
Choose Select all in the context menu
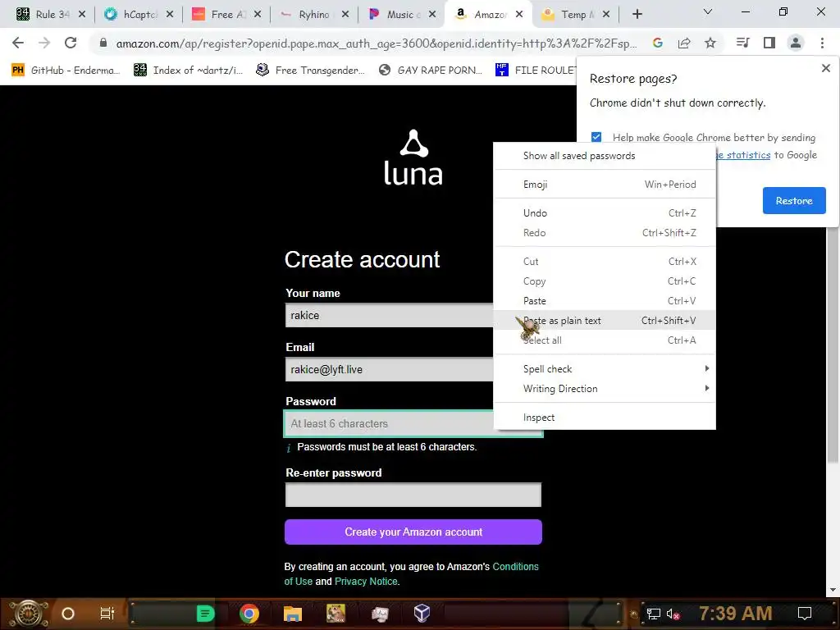605,340
